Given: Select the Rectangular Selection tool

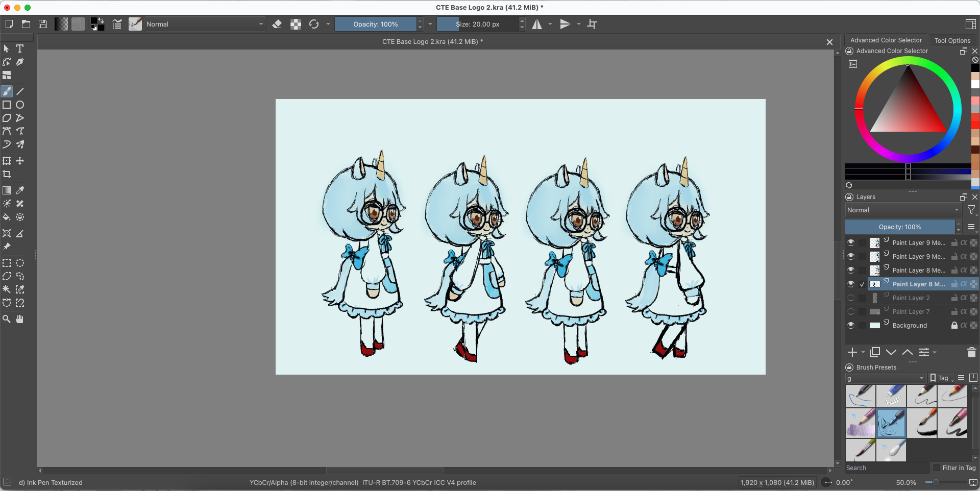Looking at the screenshot, I should pyautogui.click(x=7, y=263).
